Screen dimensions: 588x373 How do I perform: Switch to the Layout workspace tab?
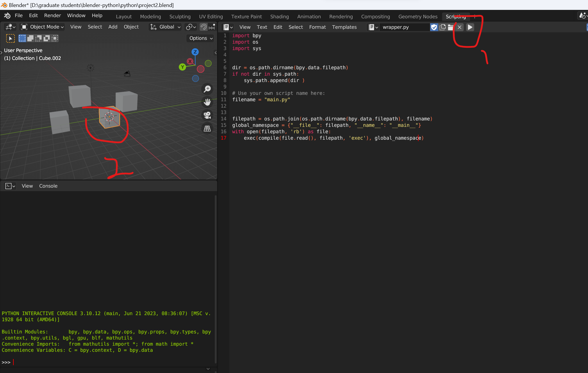tap(124, 17)
